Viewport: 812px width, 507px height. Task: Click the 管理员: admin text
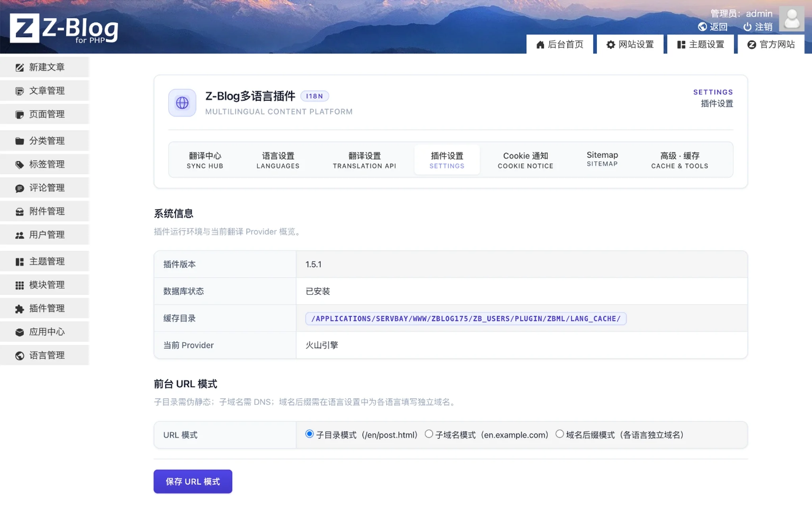pyautogui.click(x=741, y=13)
